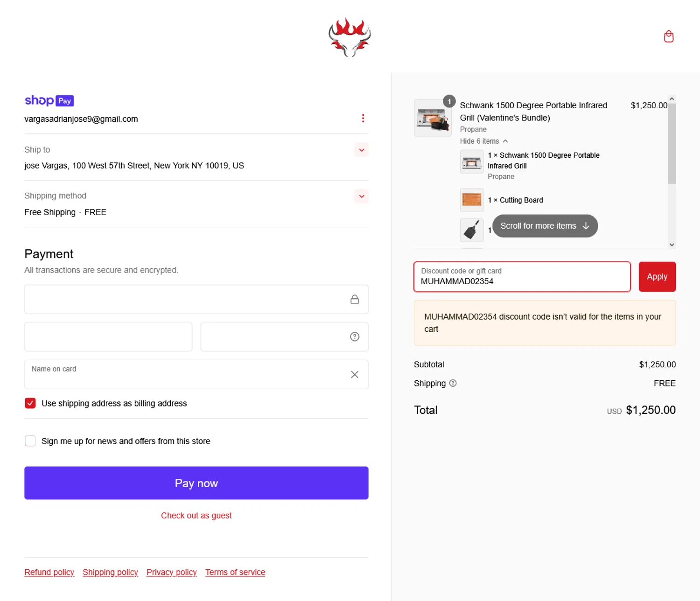Open the three-dot account options menu
The height and width of the screenshot is (601, 700).
click(x=363, y=119)
